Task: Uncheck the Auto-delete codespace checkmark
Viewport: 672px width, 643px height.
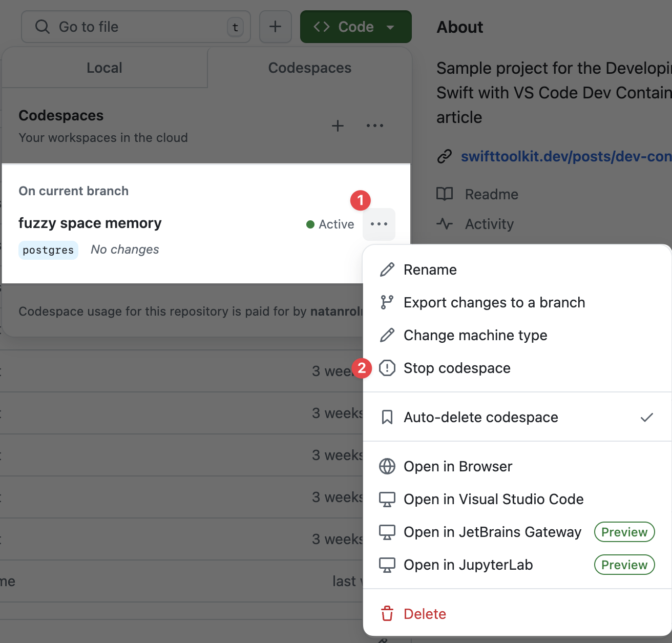Action: 646,417
